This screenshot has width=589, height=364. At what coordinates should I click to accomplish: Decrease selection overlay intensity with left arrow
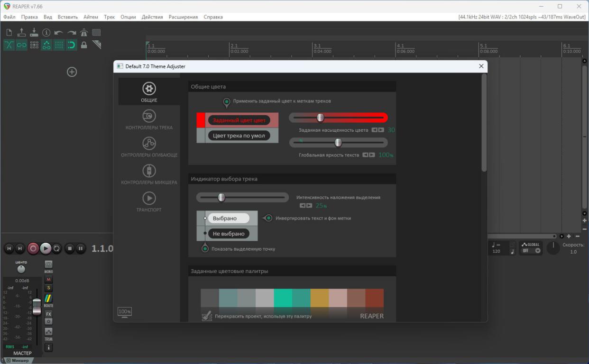pos(303,205)
